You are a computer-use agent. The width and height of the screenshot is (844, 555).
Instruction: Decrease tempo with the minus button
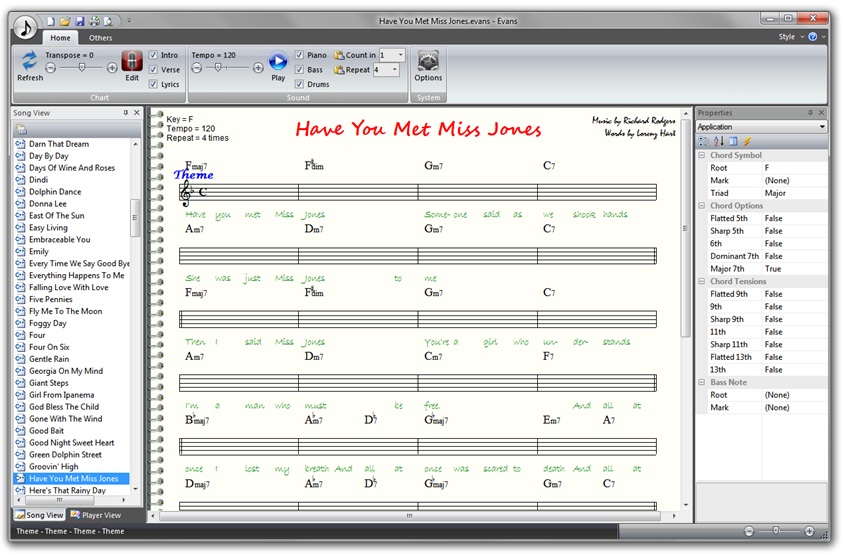pos(196,68)
